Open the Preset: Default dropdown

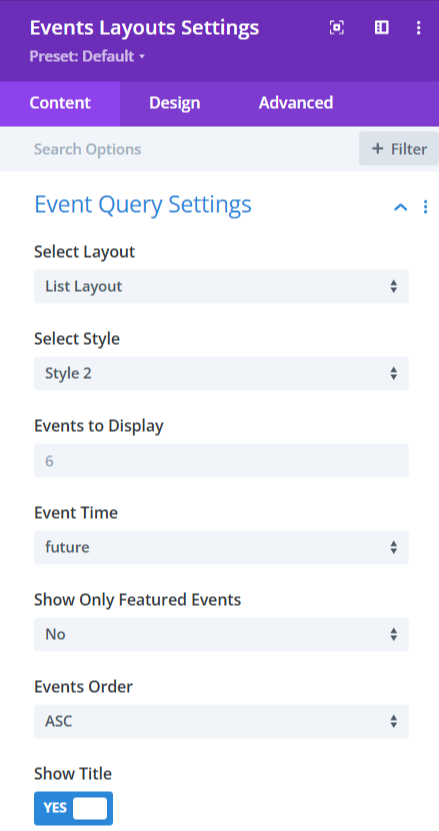[87, 56]
